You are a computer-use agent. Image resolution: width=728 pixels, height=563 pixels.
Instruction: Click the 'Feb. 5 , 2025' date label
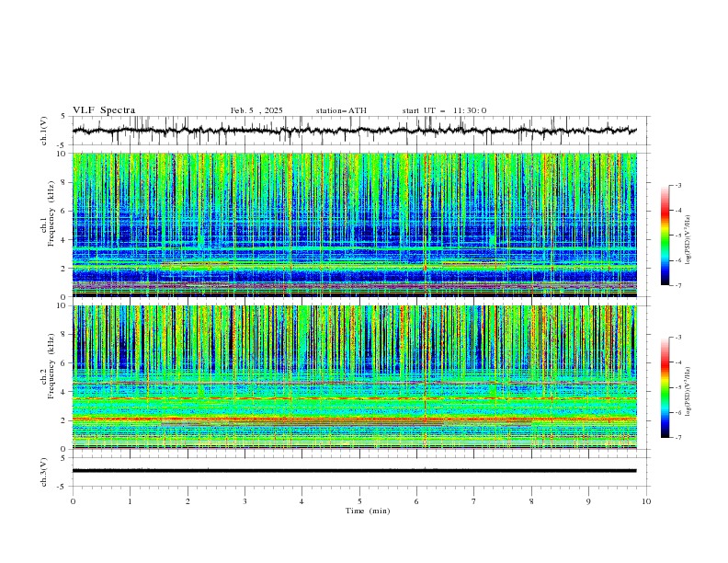click(256, 110)
